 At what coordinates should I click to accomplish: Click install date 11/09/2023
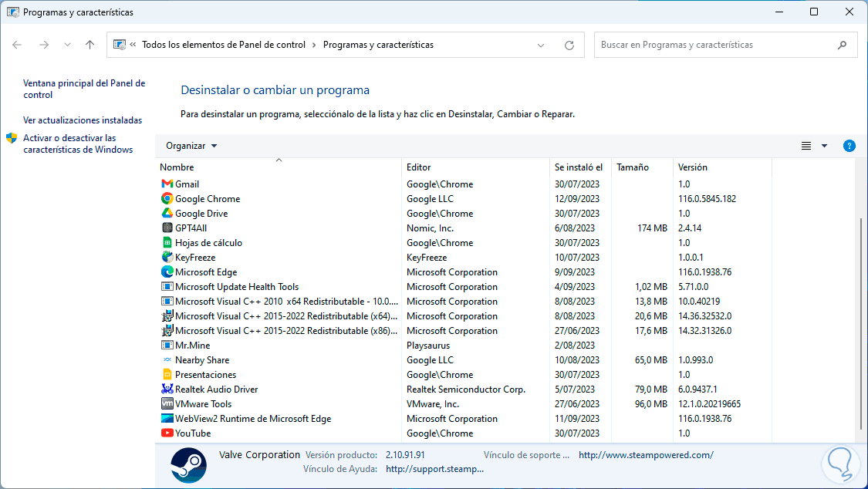577,419
